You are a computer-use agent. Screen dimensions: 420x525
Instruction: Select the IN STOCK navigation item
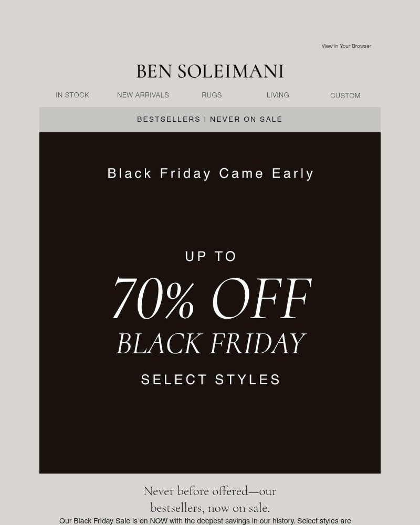[x=72, y=95]
